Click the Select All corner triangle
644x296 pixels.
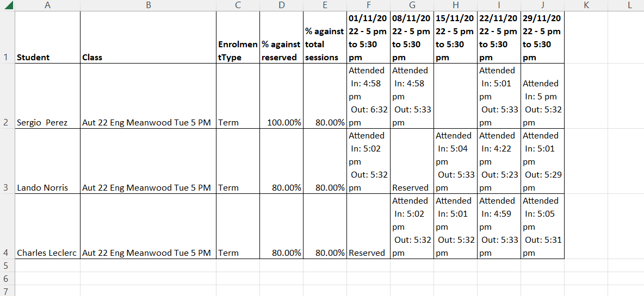[8, 5]
